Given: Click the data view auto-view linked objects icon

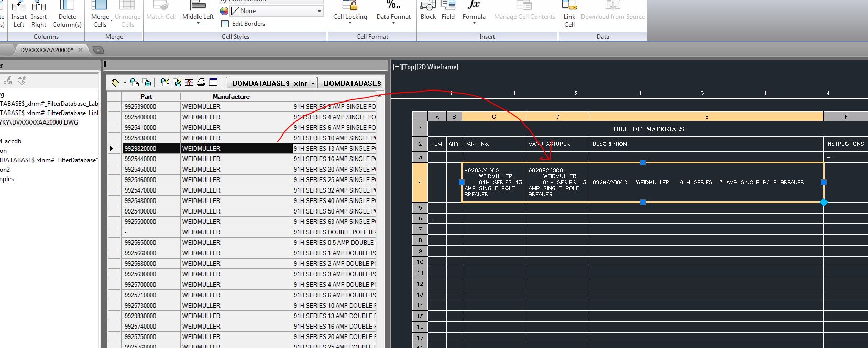Looking at the screenshot, I should point(165,83).
